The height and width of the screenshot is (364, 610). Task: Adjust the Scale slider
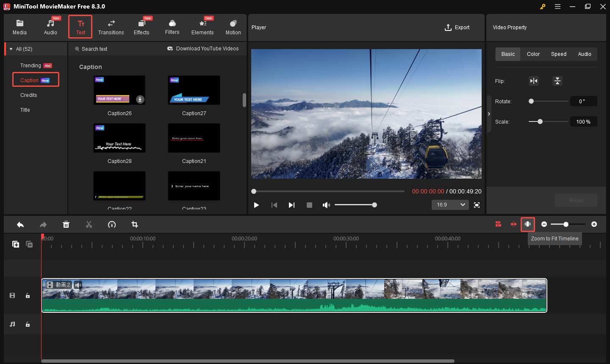tap(548, 121)
